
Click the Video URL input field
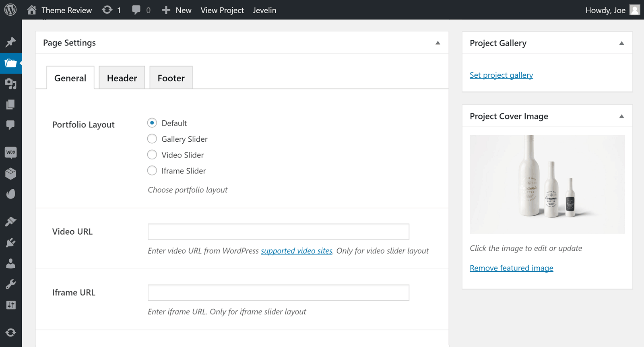(278, 232)
